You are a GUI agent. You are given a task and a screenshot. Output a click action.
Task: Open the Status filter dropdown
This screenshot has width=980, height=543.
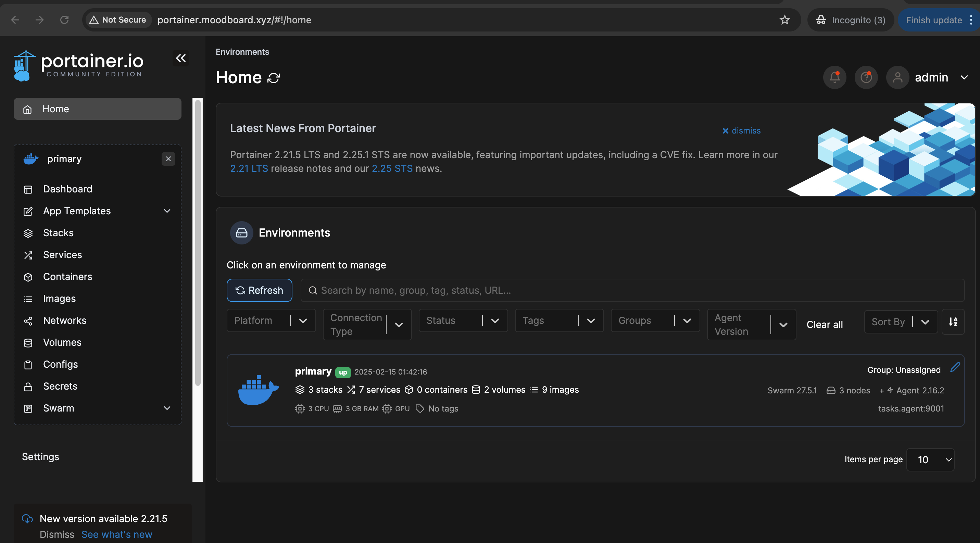(463, 320)
